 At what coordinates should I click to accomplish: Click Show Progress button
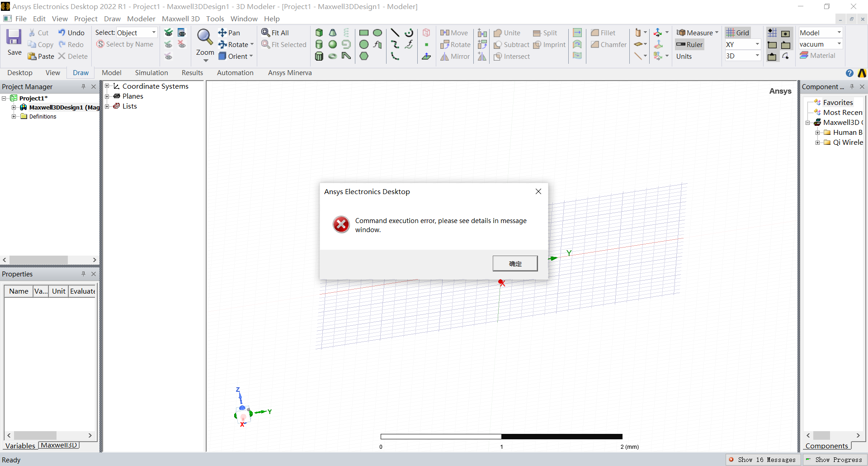834,460
